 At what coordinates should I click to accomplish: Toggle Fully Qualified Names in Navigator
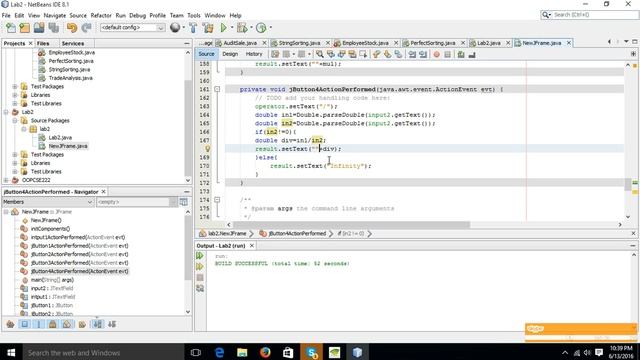click(x=82, y=324)
